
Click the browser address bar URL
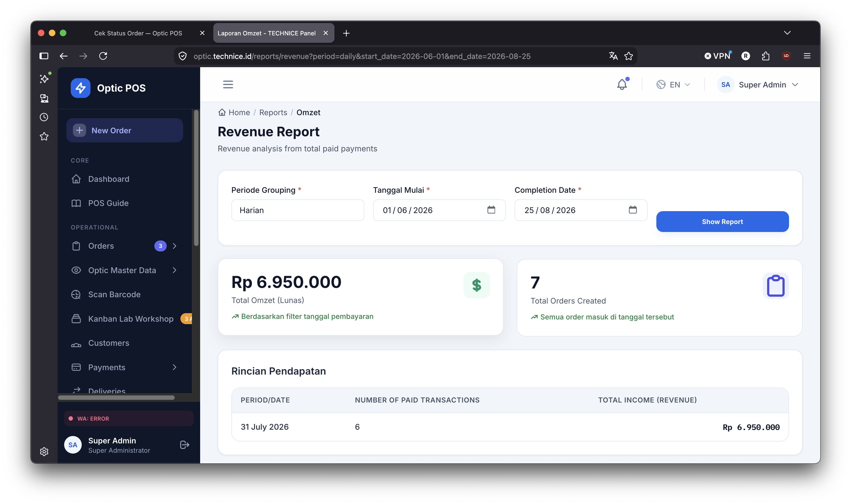(x=362, y=56)
